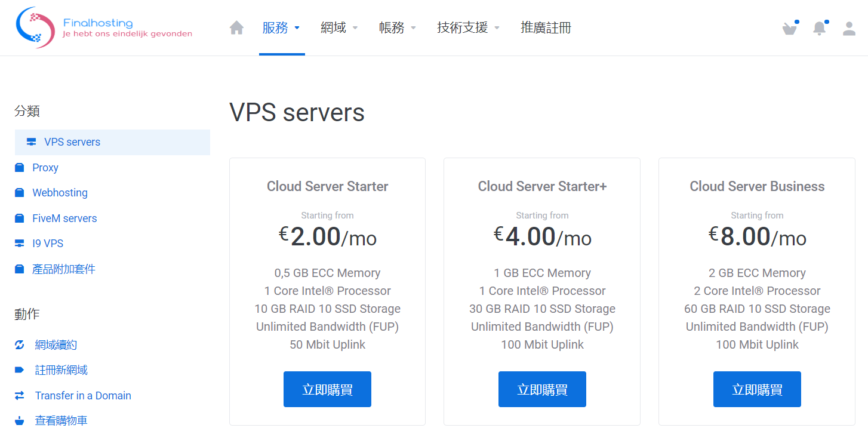Click the transfer arrows icon beside Transfer in a Domain
The width and height of the screenshot is (868, 434).
[x=20, y=396]
